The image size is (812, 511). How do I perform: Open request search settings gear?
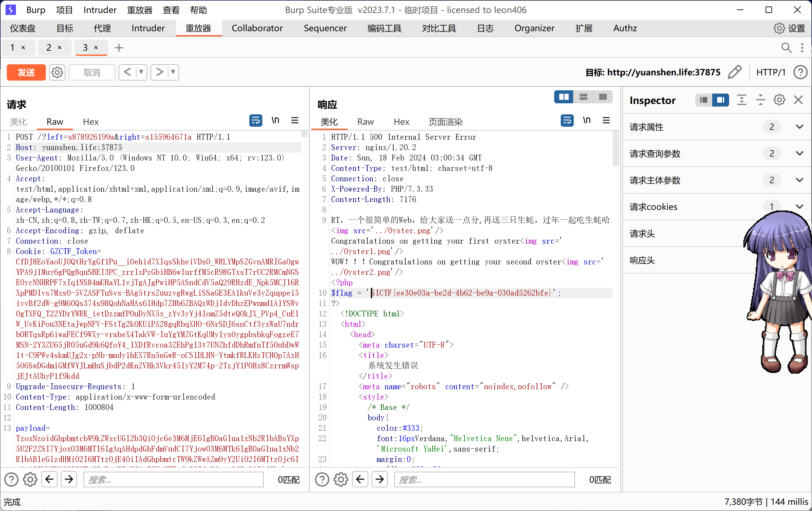click(x=30, y=480)
